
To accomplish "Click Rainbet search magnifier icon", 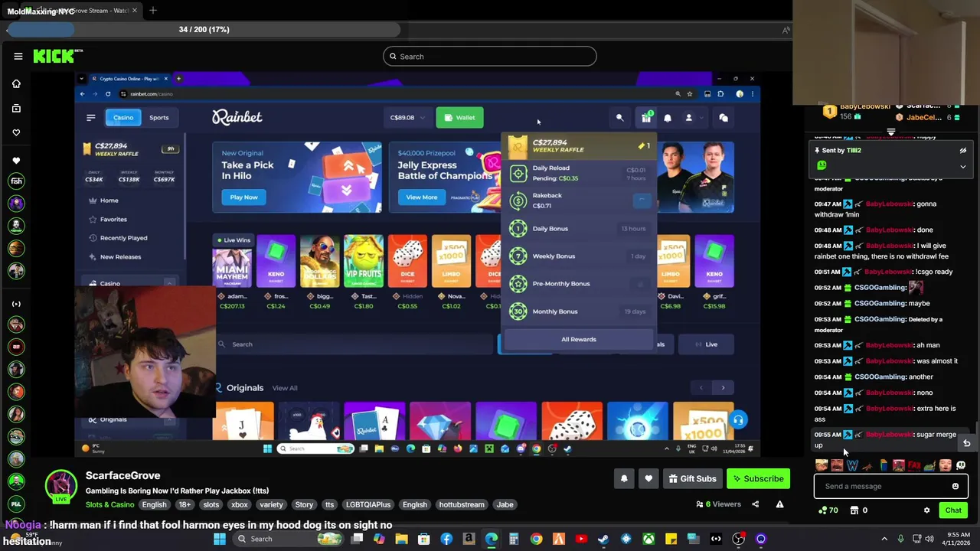I will tap(619, 118).
